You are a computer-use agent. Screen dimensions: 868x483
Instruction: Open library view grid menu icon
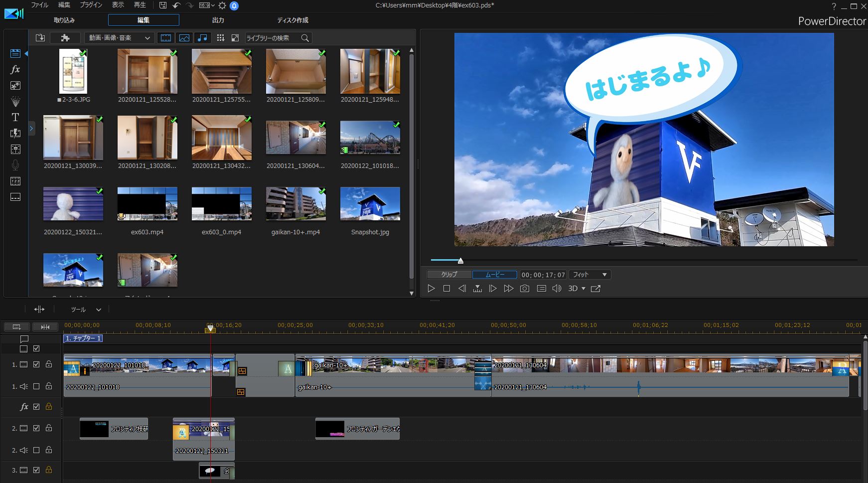point(220,38)
